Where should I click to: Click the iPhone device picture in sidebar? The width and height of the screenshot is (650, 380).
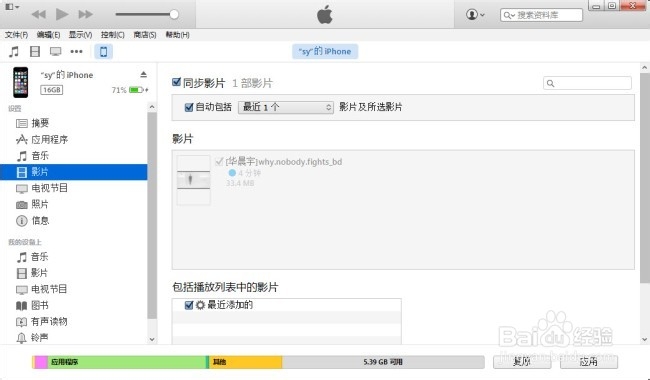point(20,82)
